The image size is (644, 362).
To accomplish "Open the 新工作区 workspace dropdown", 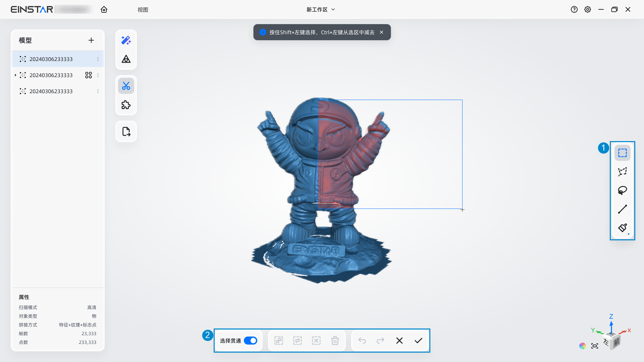I will [321, 9].
